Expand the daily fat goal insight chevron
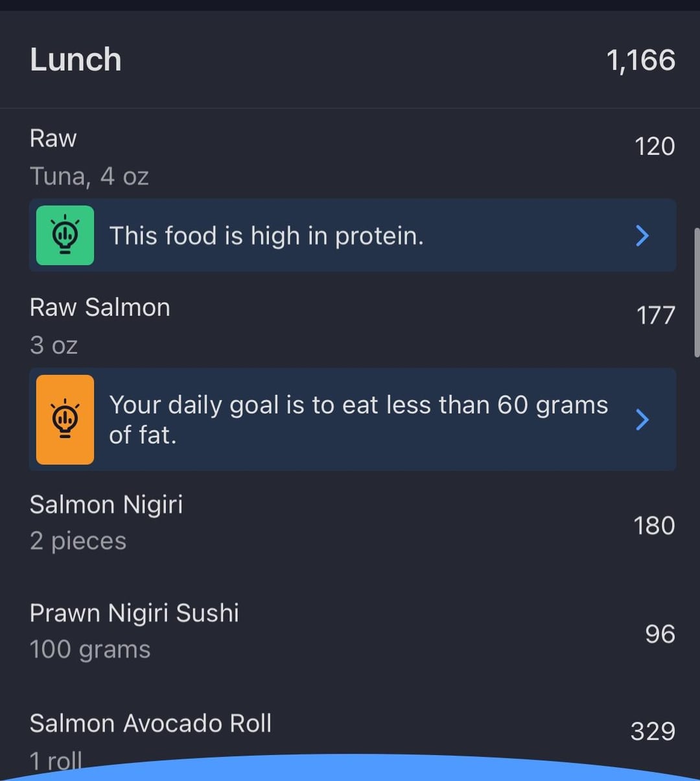Image resolution: width=700 pixels, height=781 pixels. click(642, 419)
